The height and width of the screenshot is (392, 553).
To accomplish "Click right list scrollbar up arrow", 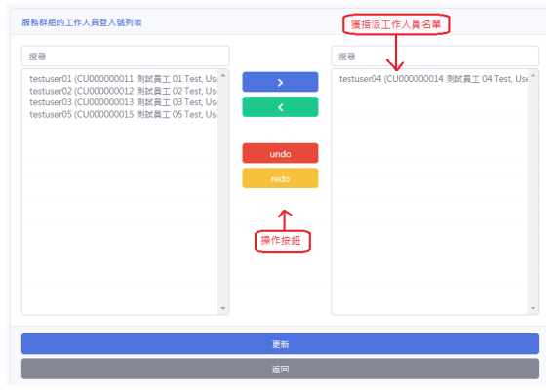I will [x=533, y=75].
